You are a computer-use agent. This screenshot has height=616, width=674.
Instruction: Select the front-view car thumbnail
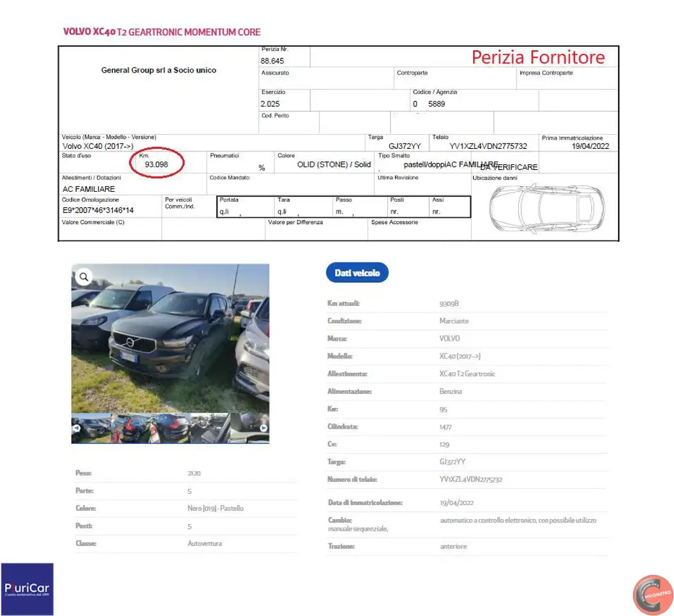[x=91, y=428]
